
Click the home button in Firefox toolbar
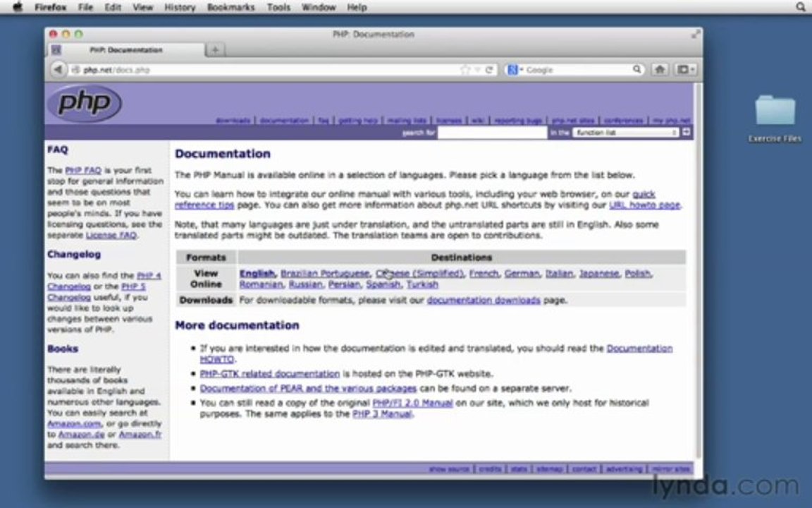point(660,69)
